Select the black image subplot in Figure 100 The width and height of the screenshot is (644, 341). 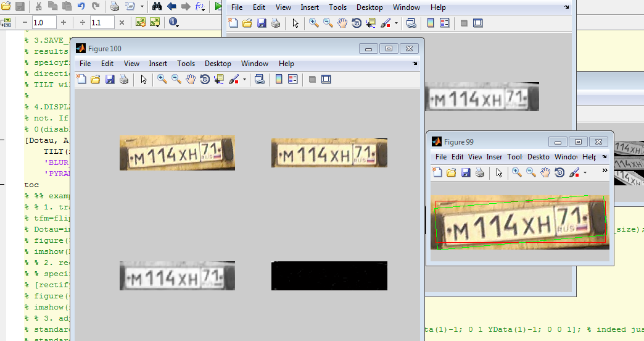[329, 276]
